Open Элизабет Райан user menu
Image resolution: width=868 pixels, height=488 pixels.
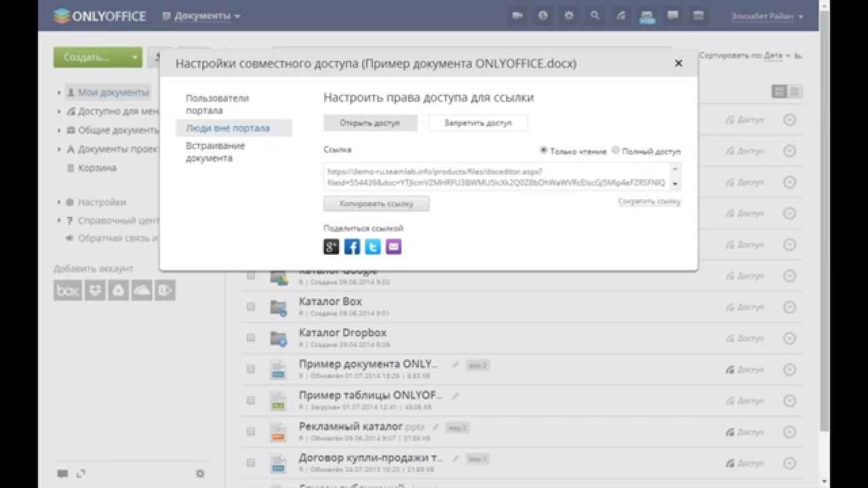coord(767,16)
